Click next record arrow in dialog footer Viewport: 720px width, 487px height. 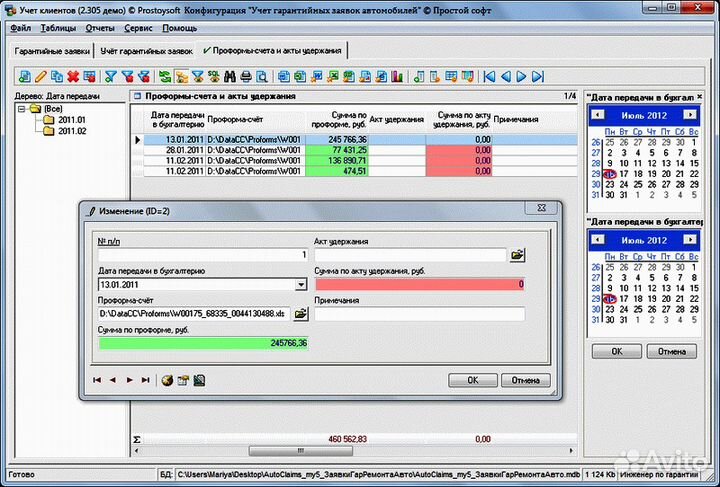(130, 380)
